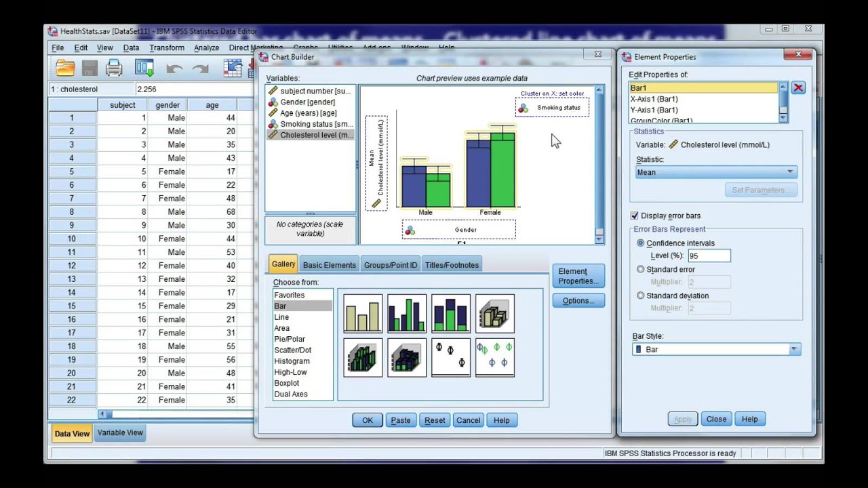Click the Recall recently used dialogs icon
Image resolution: width=868 pixels, height=488 pixels.
(144, 68)
